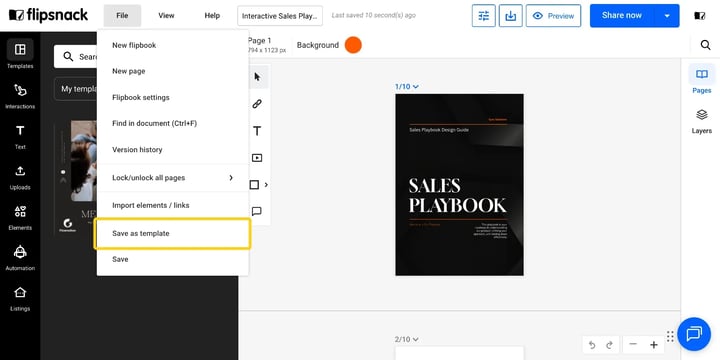
Task: Open the Pages panel
Action: pyautogui.click(x=702, y=80)
